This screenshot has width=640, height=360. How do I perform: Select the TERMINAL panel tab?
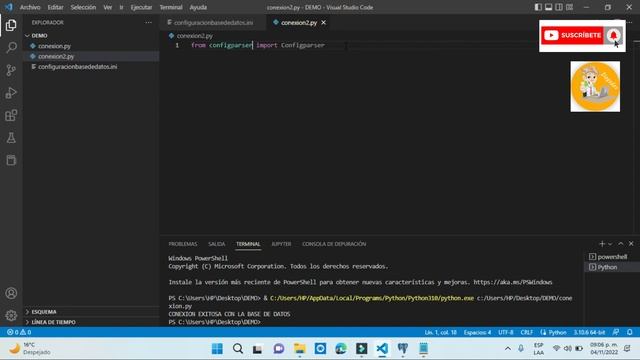(248, 244)
